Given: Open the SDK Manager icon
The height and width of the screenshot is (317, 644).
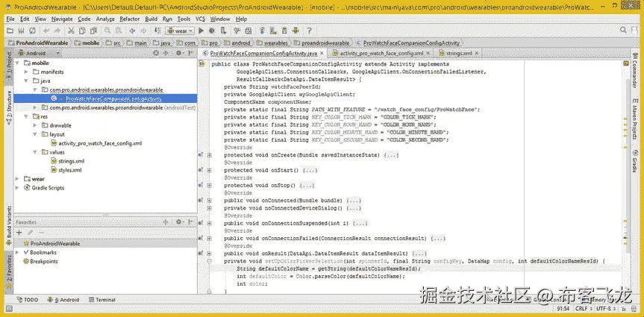Looking at the screenshot, I should [284, 31].
